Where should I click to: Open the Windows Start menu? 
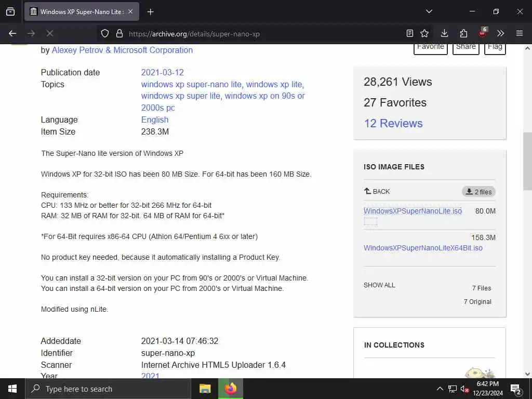coord(12,389)
